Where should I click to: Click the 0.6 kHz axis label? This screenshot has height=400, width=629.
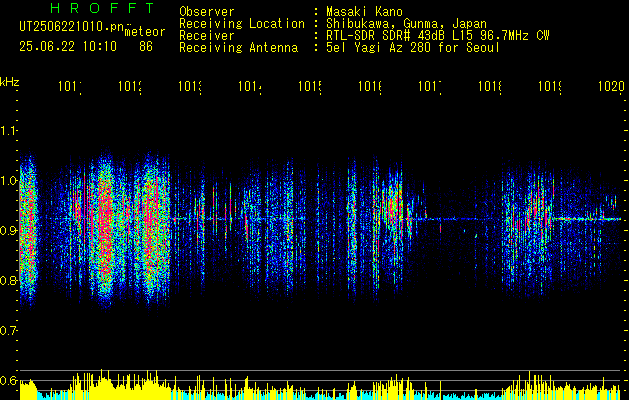[8, 380]
